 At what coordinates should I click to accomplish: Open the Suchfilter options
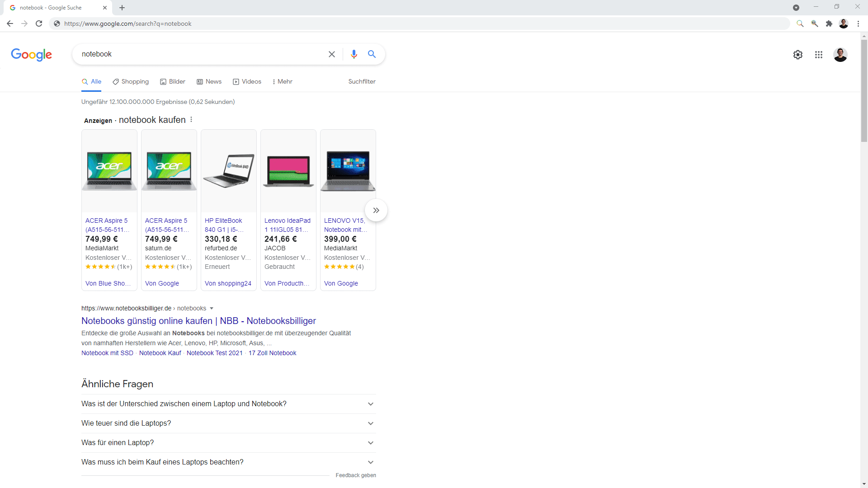362,82
